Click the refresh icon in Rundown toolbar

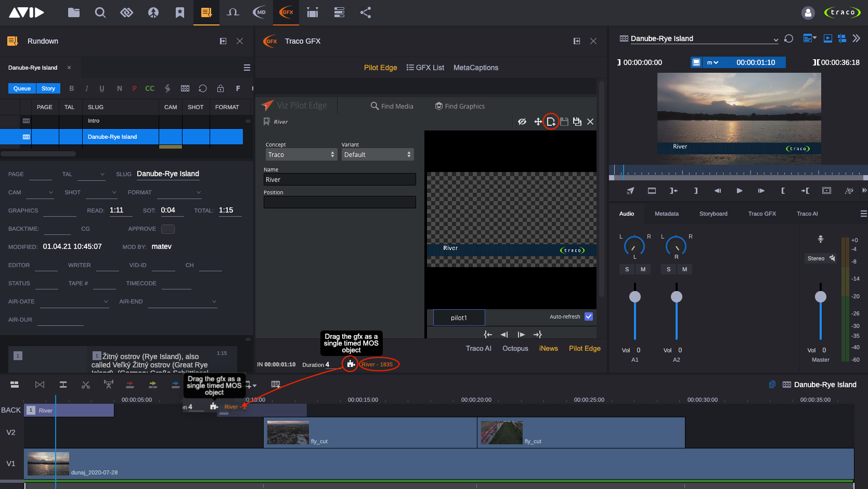pos(203,88)
